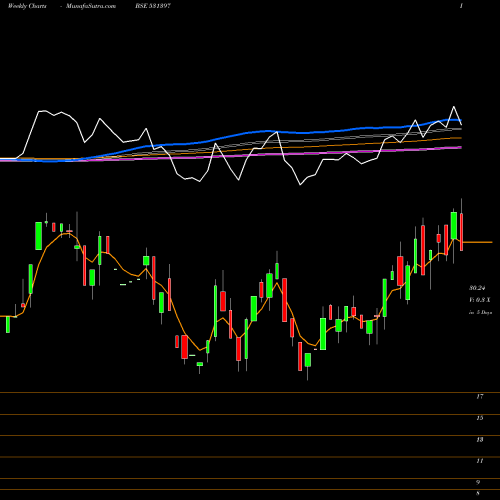Click the axis label '17'
500x500 pixels.
point(480,396)
